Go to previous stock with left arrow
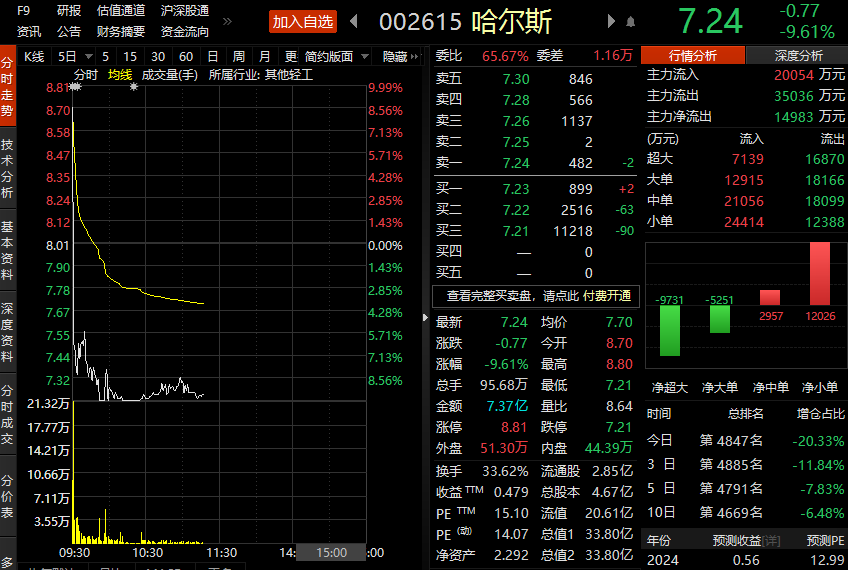This screenshot has height=570, width=848. tap(354, 22)
